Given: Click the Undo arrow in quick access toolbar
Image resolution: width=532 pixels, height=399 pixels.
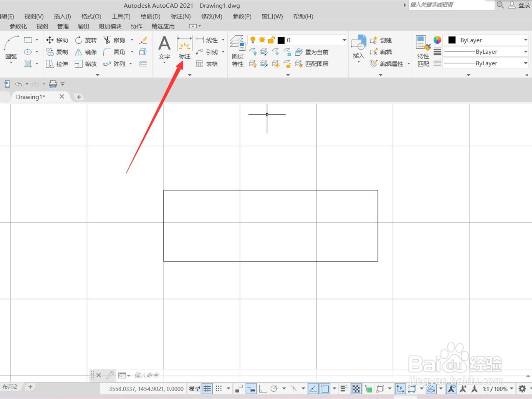Looking at the screenshot, I should (x=18, y=84).
